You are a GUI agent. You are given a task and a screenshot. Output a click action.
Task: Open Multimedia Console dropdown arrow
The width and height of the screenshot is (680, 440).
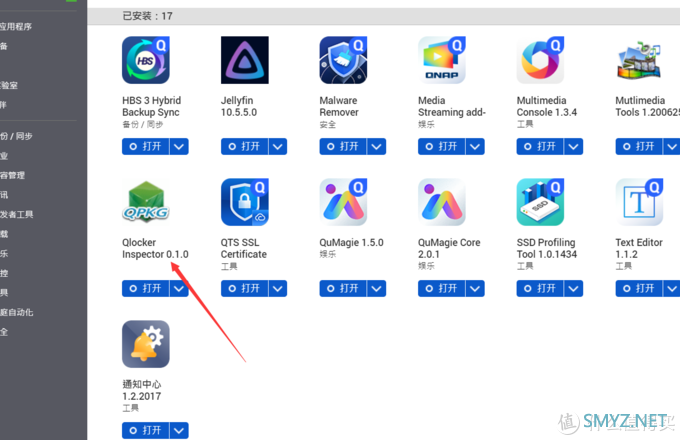click(574, 147)
